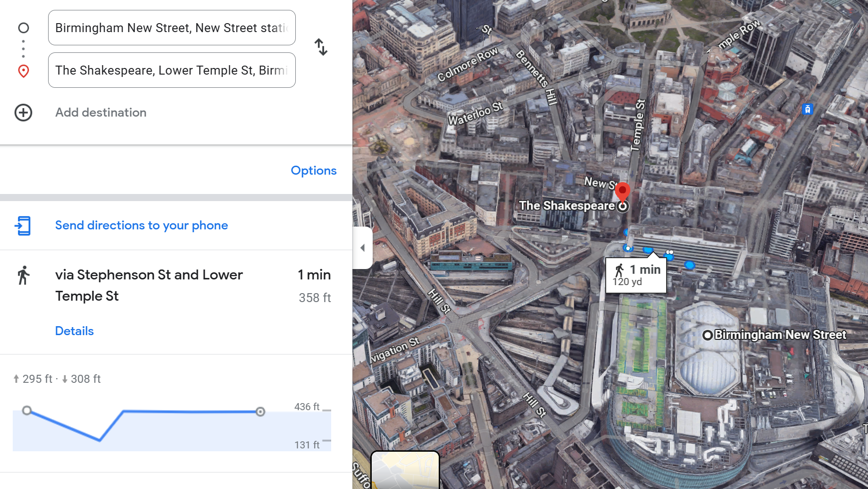The height and width of the screenshot is (489, 868).
Task: Click the 1 min walking callout on map
Action: 636,275
